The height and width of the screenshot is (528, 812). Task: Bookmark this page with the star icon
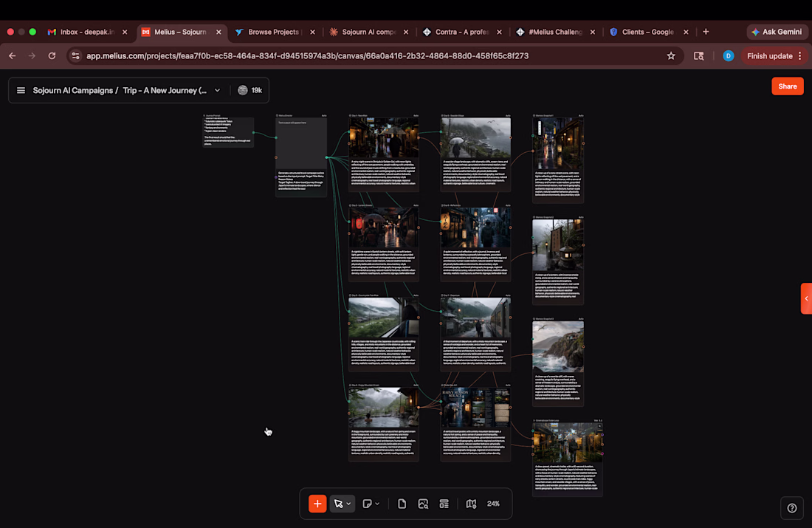671,56
